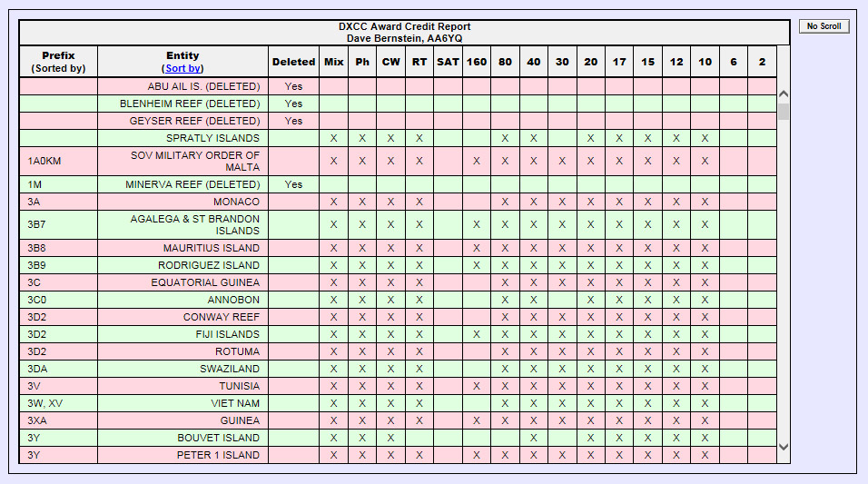This screenshot has width=868, height=484.
Task: Select the 6 band column header
Action: pyautogui.click(x=734, y=62)
